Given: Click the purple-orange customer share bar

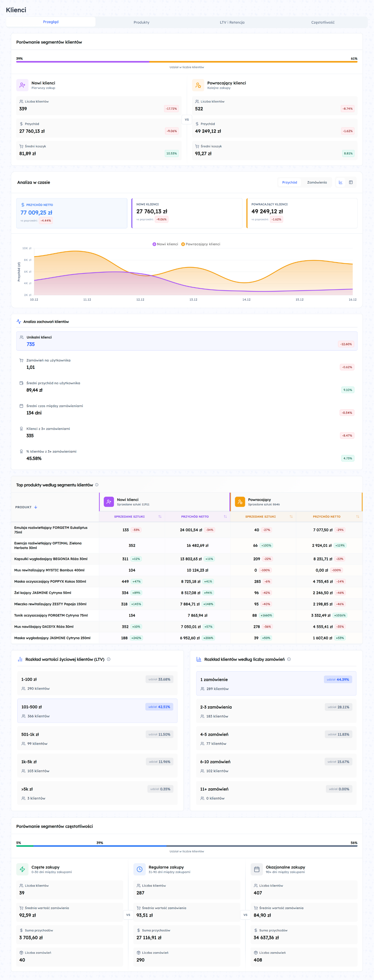Looking at the screenshot, I should coord(186,62).
